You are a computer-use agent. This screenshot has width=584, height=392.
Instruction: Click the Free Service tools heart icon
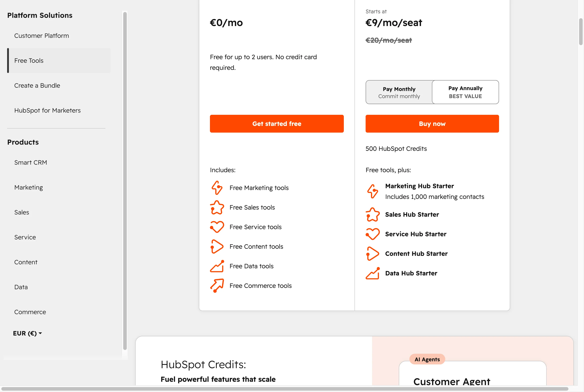pos(217,227)
